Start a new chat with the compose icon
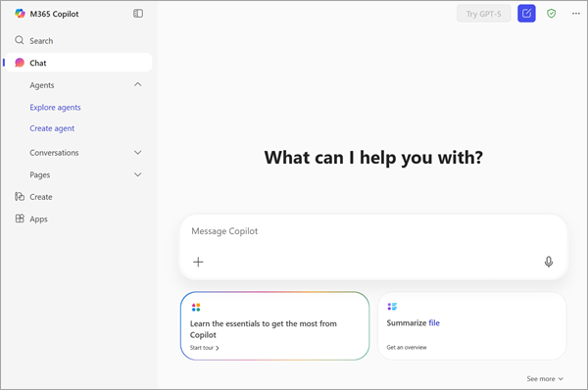588x390 pixels. 526,14
